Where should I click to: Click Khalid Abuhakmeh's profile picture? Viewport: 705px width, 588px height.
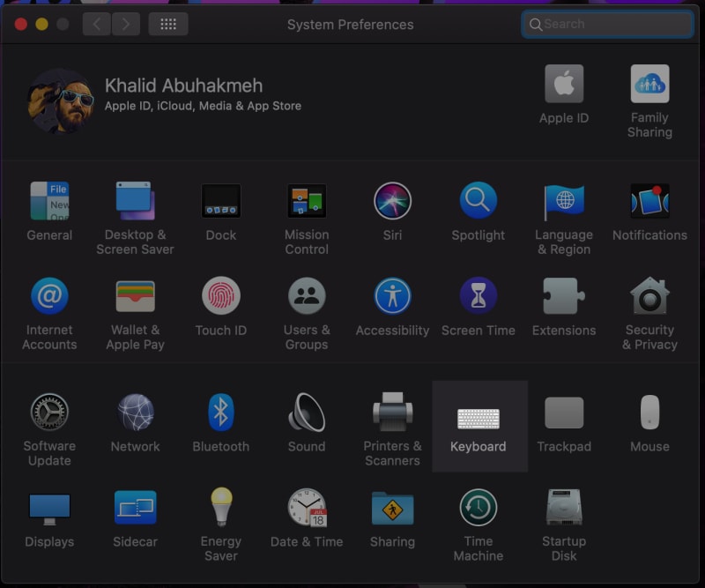tap(61, 101)
